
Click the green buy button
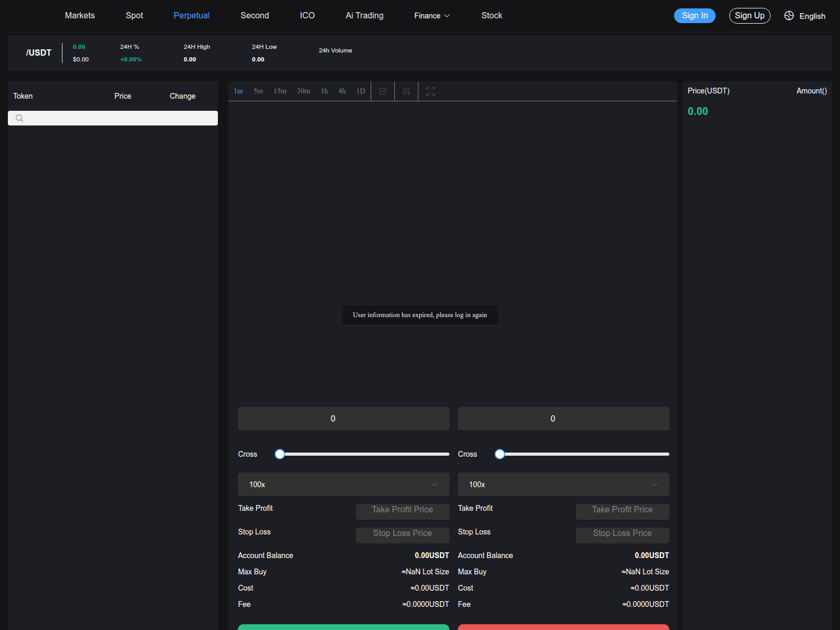[x=343, y=627]
